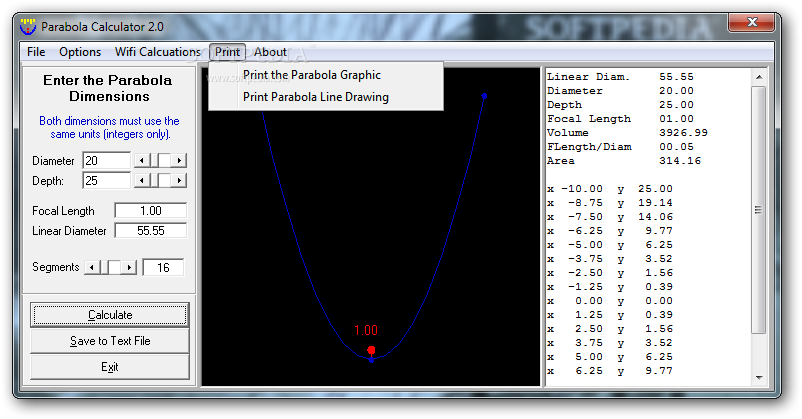Image resolution: width=802 pixels, height=419 pixels.
Task: Click the x -7.50 y 14.06 row
Action: tap(610, 217)
